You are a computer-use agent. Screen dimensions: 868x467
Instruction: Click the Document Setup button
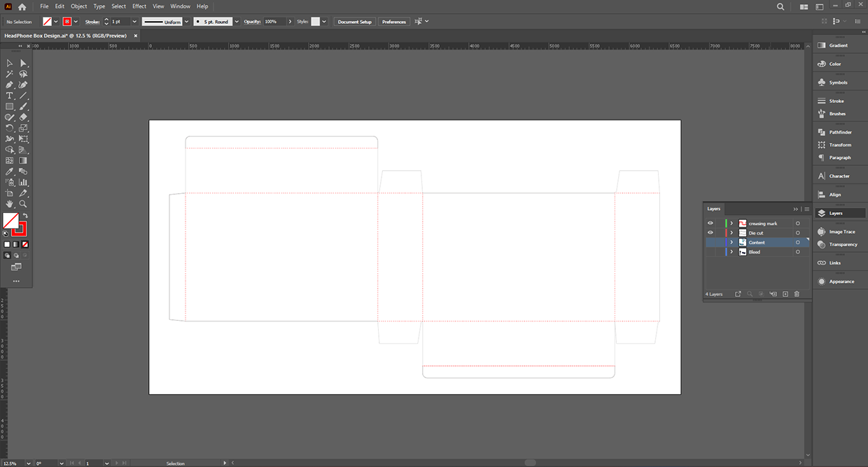point(354,22)
